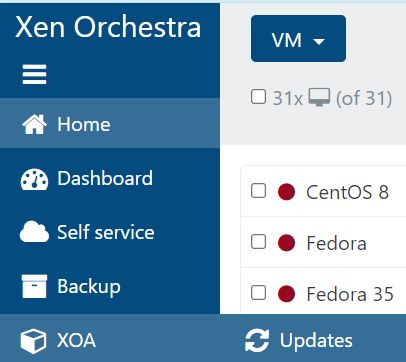Click the Self service cloud icon
The height and width of the screenshot is (362, 406).
[x=34, y=231]
